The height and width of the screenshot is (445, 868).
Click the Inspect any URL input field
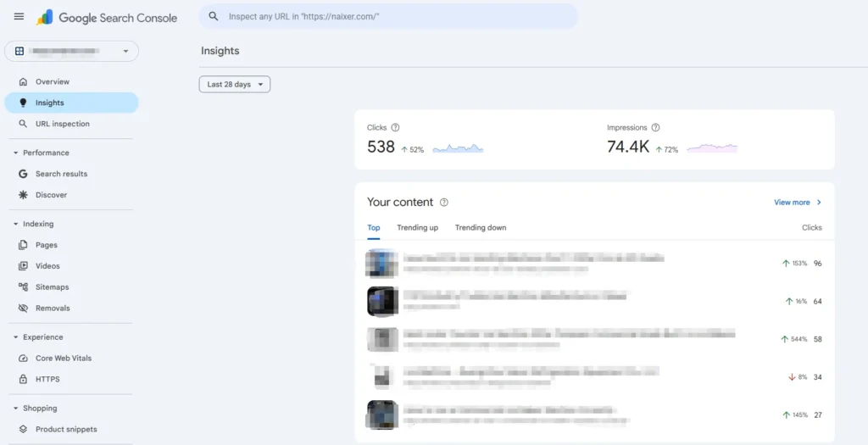(388, 16)
